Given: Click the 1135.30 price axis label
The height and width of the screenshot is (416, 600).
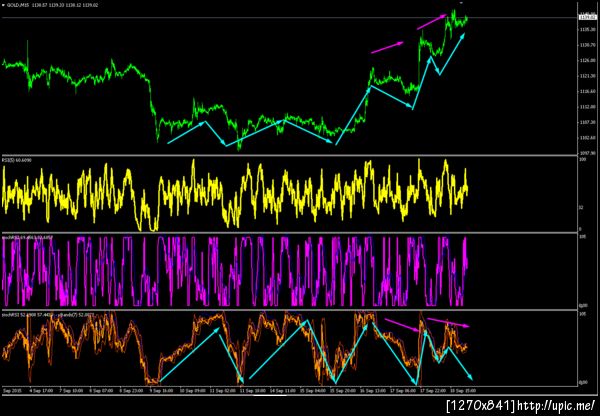Looking at the screenshot, I should (589, 29).
